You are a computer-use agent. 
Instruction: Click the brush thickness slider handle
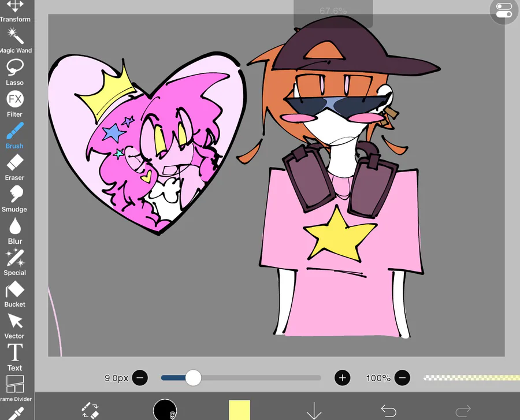coord(193,378)
